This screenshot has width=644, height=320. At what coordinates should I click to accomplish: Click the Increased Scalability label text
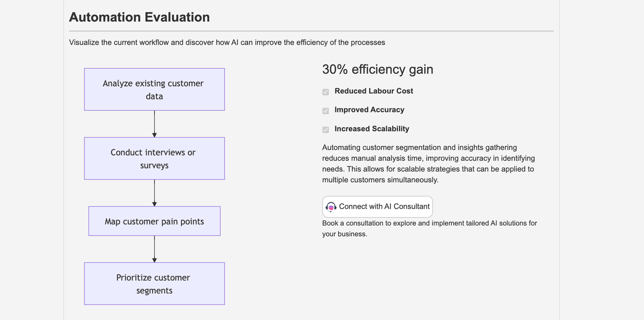click(x=372, y=129)
